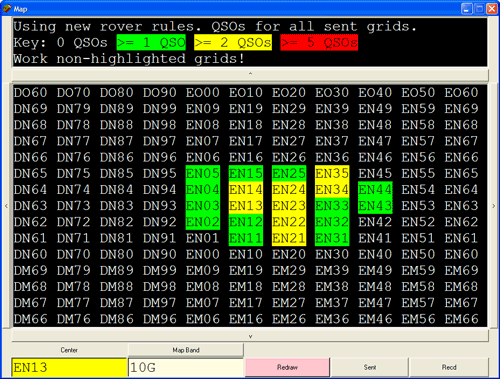This screenshot has height=379, width=500.
Task: Select green grid EN33
Action: 332,206
